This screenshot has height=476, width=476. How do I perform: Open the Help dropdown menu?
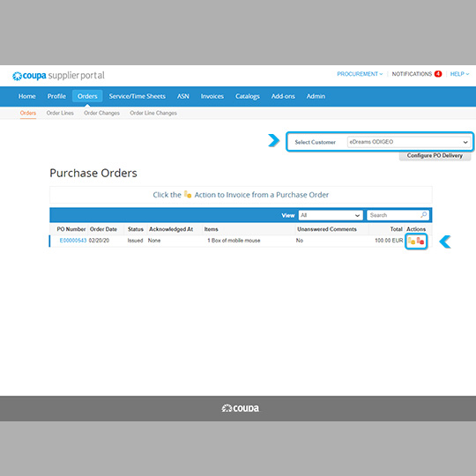(x=459, y=74)
